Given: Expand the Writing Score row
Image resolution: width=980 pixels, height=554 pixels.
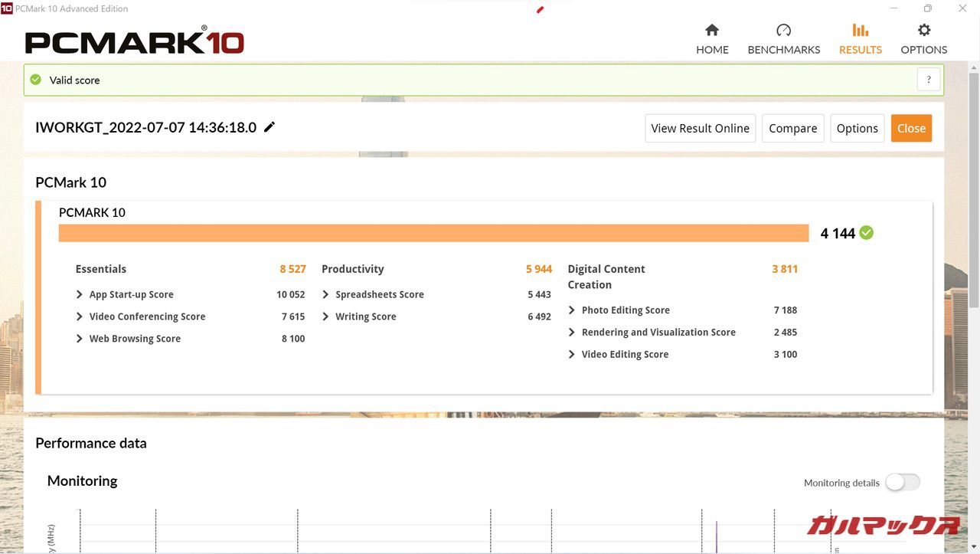Looking at the screenshot, I should tap(326, 316).
